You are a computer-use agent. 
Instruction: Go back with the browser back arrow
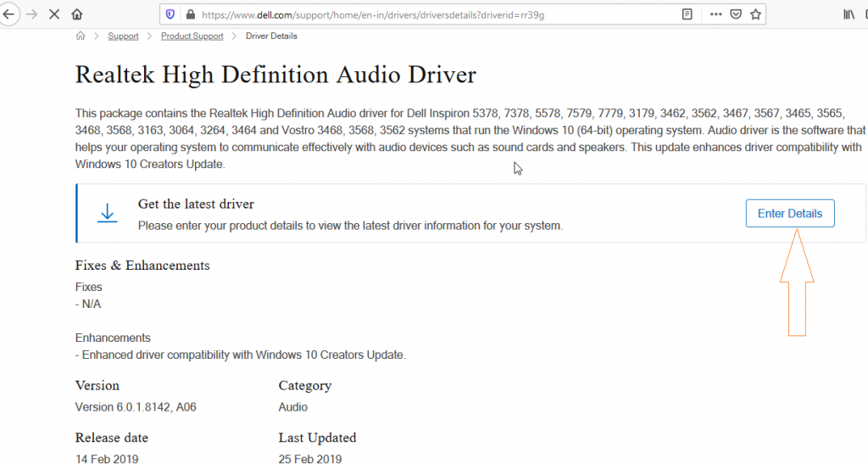coord(8,14)
